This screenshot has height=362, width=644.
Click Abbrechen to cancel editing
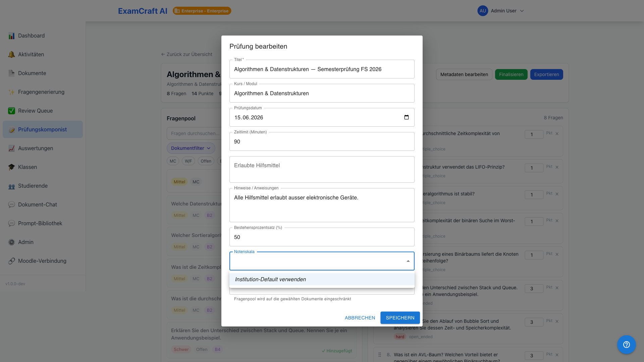[360, 318]
